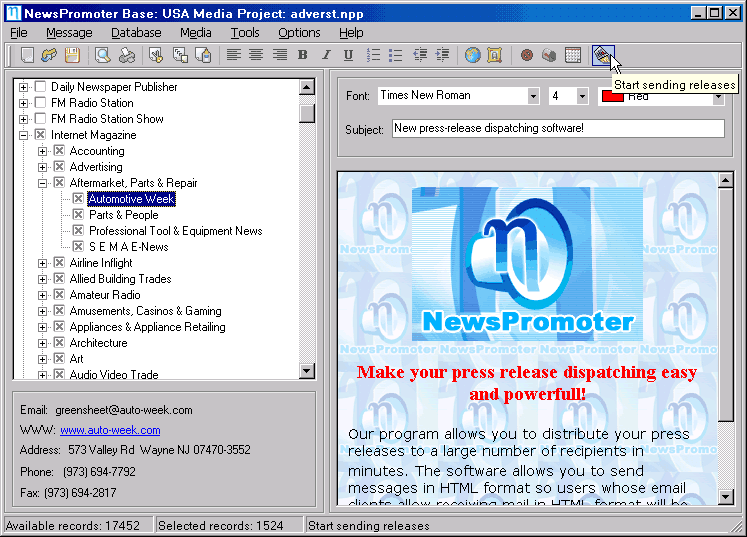Center align the text
The height and width of the screenshot is (537, 747).
256,55
